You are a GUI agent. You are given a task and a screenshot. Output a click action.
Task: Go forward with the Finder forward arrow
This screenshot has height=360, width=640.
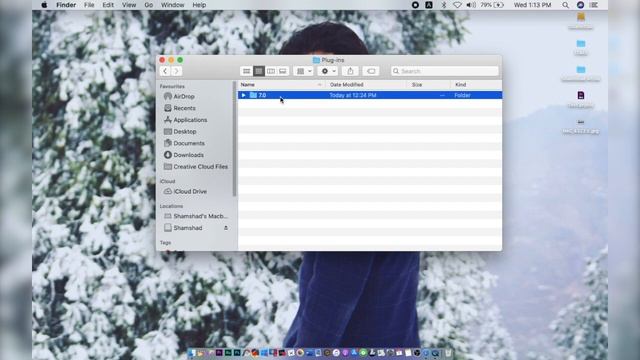pos(176,71)
